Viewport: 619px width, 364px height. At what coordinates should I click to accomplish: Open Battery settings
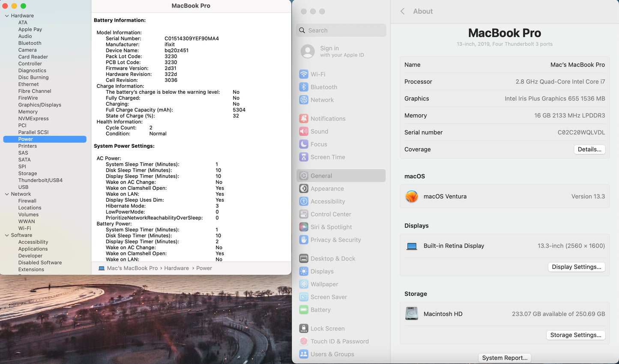(x=320, y=310)
